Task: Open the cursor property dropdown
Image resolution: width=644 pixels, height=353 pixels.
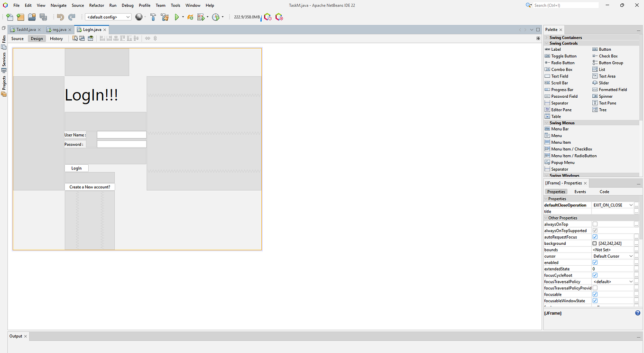Action: point(631,256)
